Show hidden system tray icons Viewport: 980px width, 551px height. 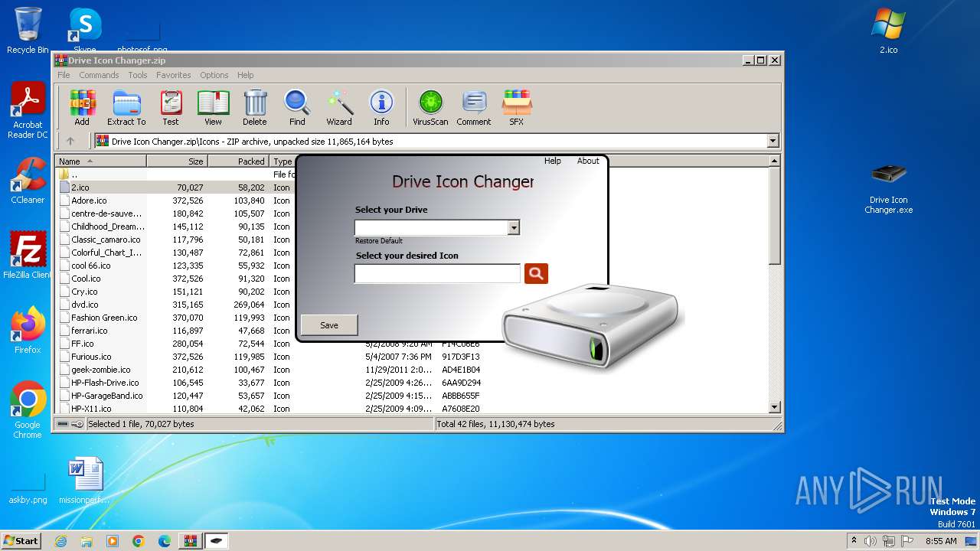click(854, 541)
